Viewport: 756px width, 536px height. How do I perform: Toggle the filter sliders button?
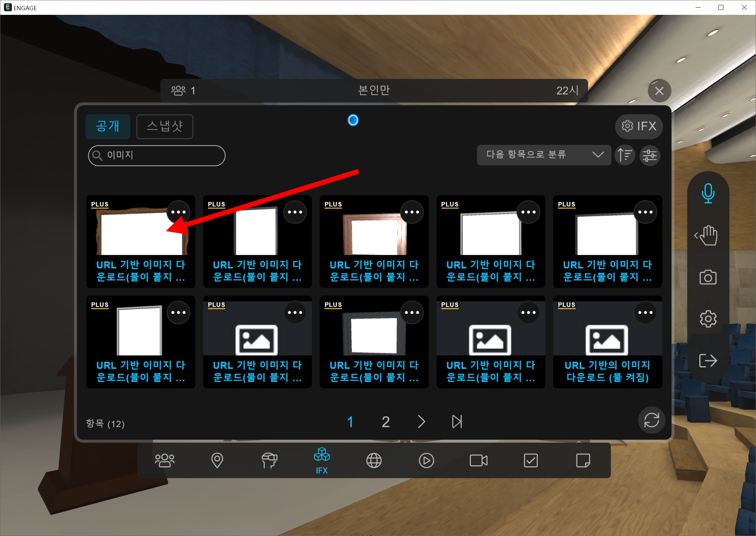click(x=650, y=155)
